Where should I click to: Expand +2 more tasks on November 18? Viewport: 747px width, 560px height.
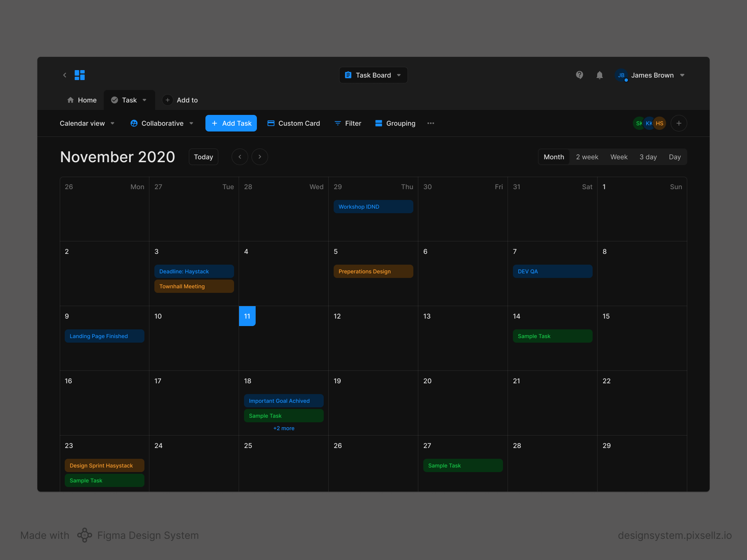(x=283, y=428)
